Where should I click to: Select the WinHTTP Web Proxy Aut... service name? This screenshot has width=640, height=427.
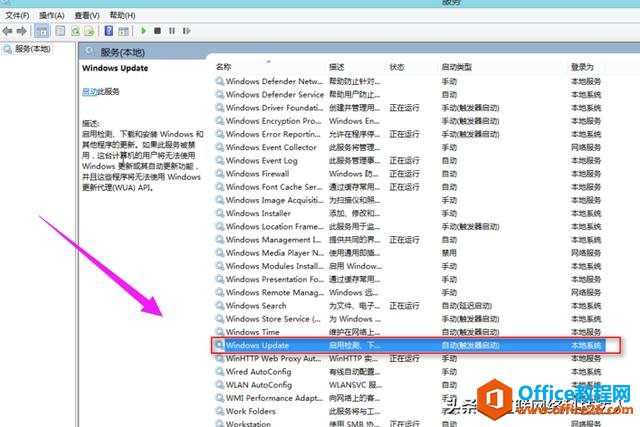coord(273,358)
